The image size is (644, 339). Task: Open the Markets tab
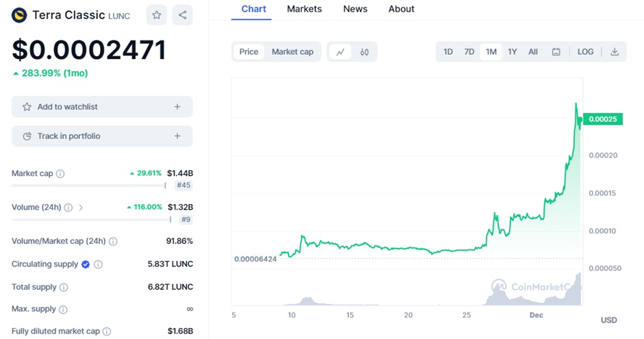click(x=304, y=9)
